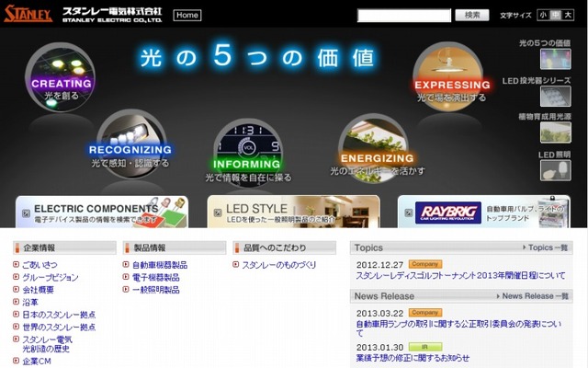Focus the site search input field
This screenshot has height=368, width=588.
(x=404, y=16)
